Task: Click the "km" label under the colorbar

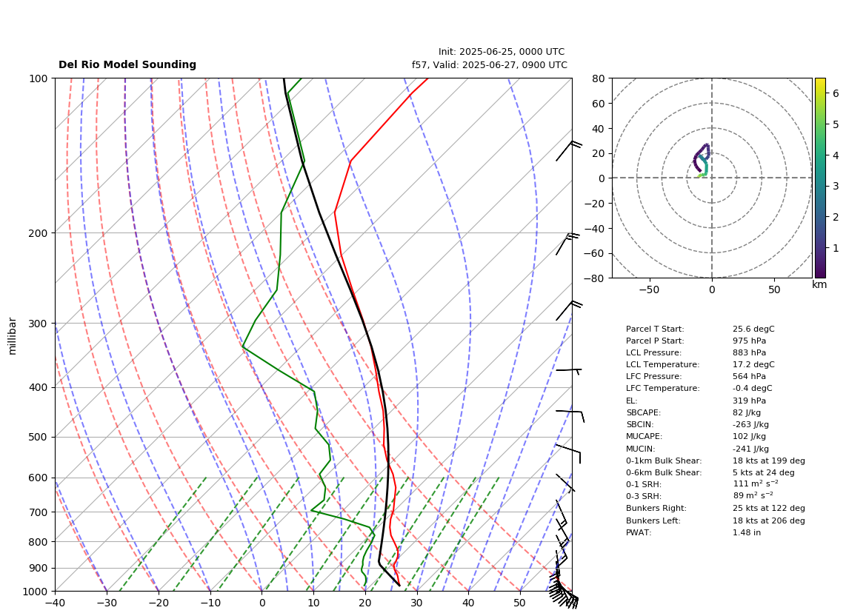Action: point(819,285)
